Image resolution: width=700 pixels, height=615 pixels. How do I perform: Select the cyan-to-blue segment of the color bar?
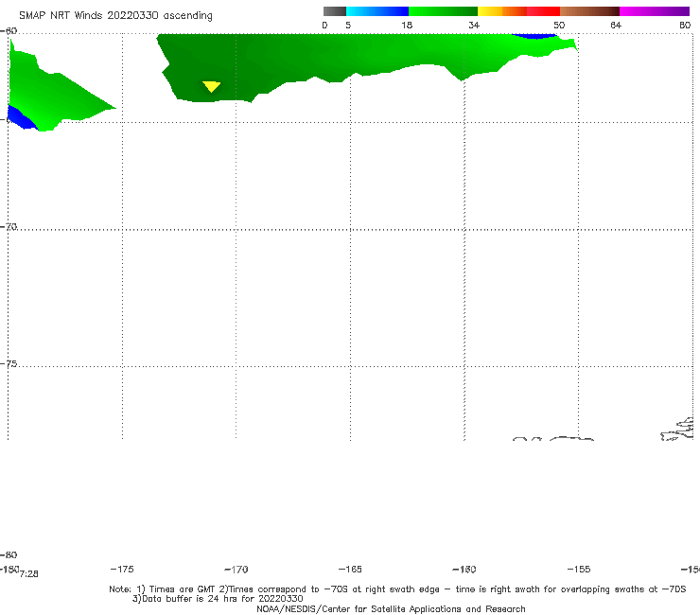377,11
